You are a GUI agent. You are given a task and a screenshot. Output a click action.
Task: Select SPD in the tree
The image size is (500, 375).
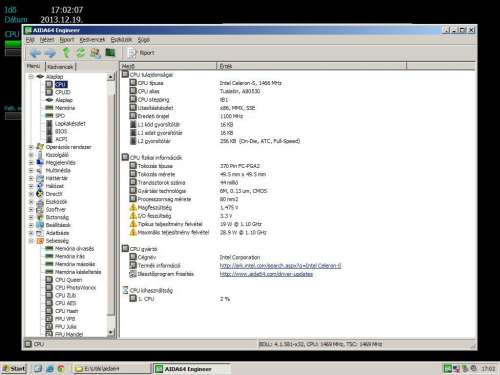(x=60, y=116)
